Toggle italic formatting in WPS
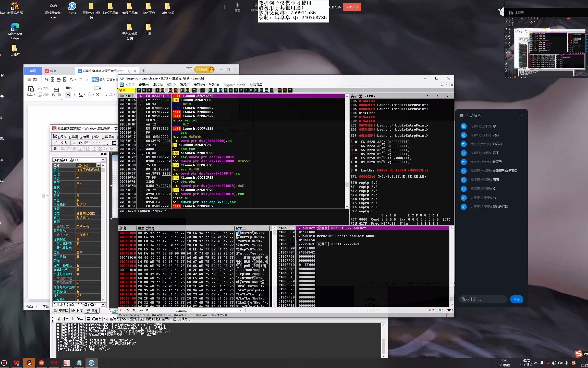This screenshot has height=368, width=588. (74, 95)
